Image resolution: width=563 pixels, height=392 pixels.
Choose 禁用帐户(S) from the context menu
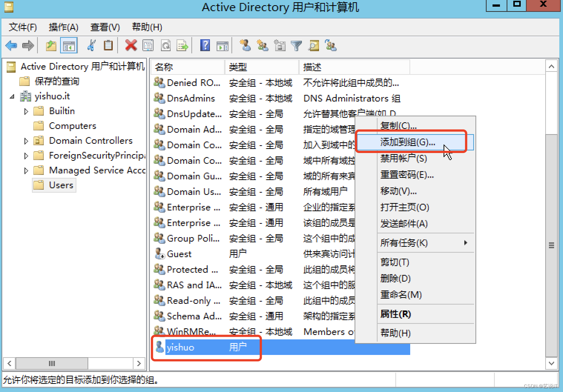point(415,159)
